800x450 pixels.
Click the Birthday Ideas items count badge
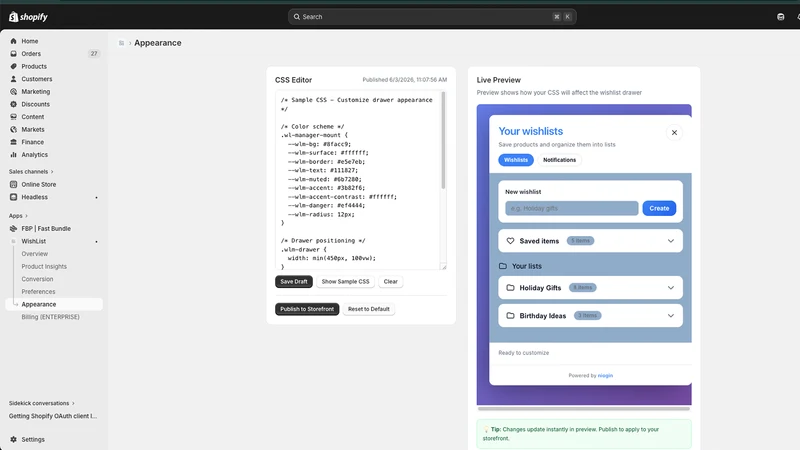(x=587, y=316)
